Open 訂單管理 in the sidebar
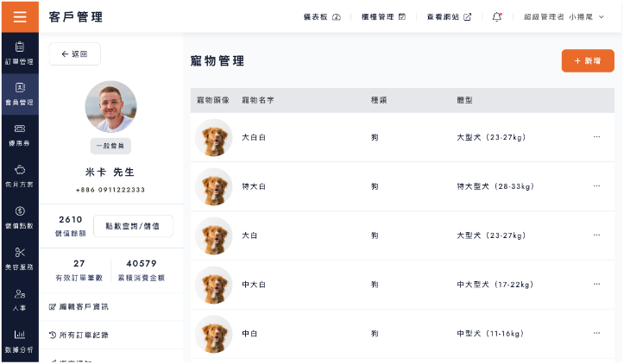624x364 pixels. 20,53
